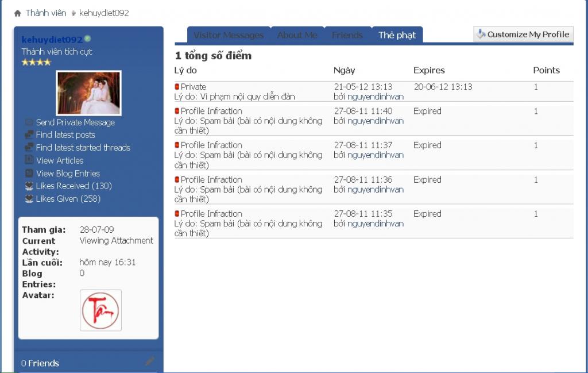Click the wedding profile photo
The image size is (588, 373).
coord(88,93)
